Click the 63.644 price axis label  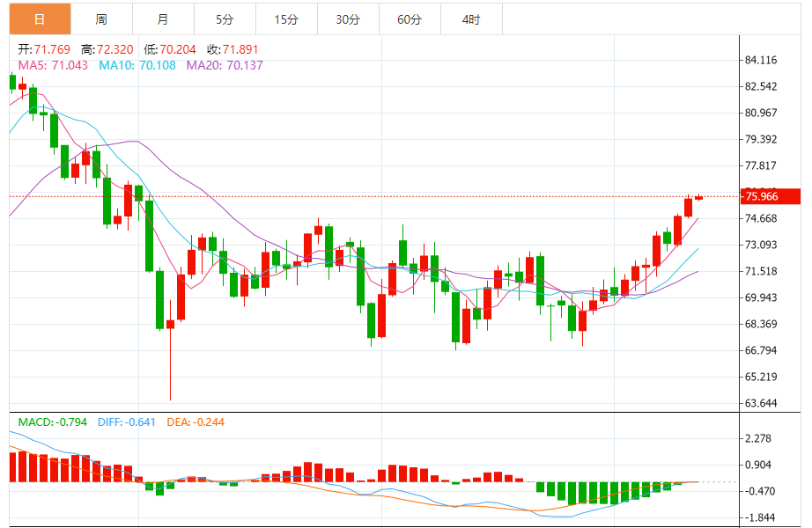point(761,403)
